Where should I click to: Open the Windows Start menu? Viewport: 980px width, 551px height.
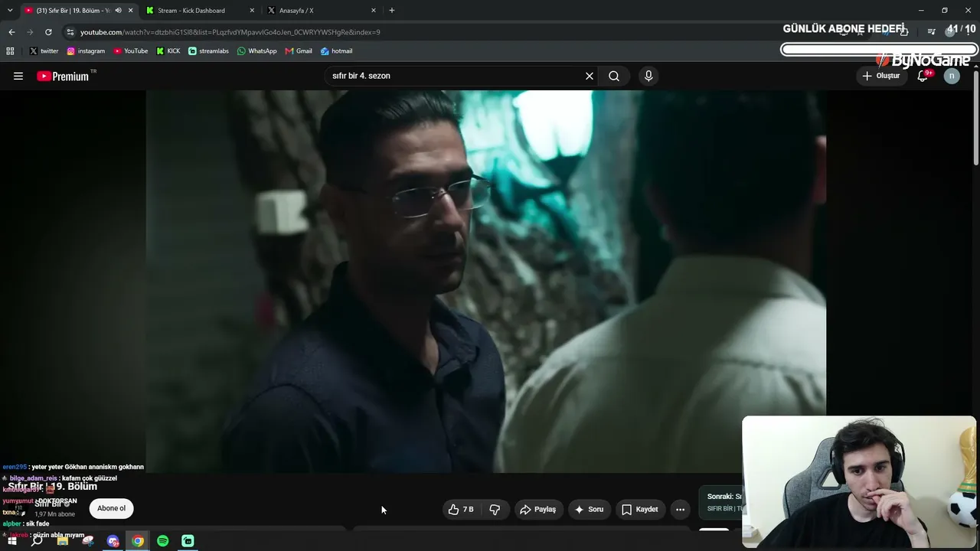11,541
